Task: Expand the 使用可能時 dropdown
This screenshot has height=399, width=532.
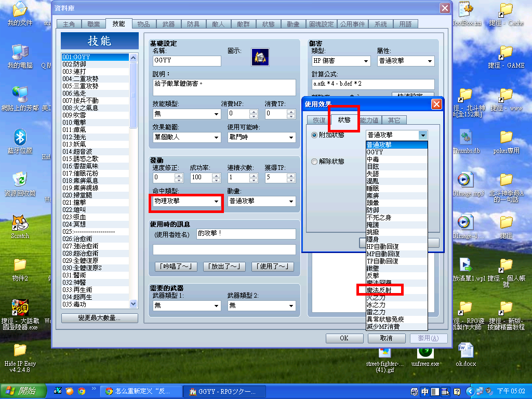Action: [x=262, y=137]
